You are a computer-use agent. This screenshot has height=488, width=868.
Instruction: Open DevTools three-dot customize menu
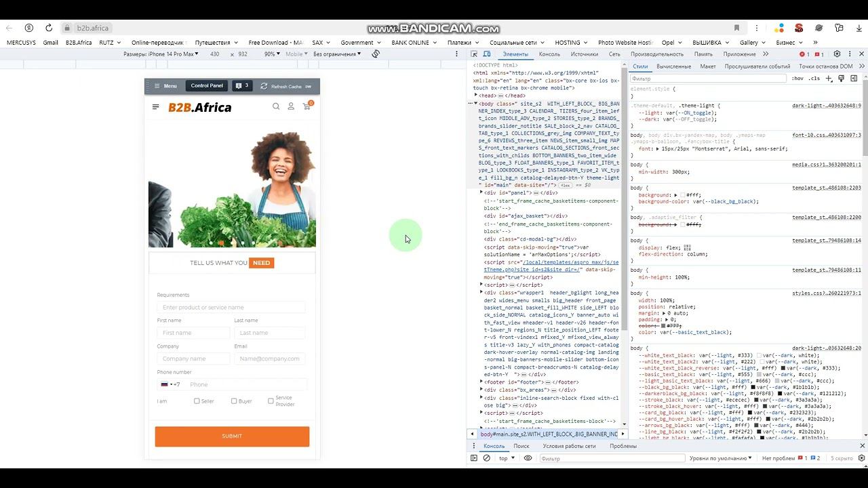coord(850,54)
